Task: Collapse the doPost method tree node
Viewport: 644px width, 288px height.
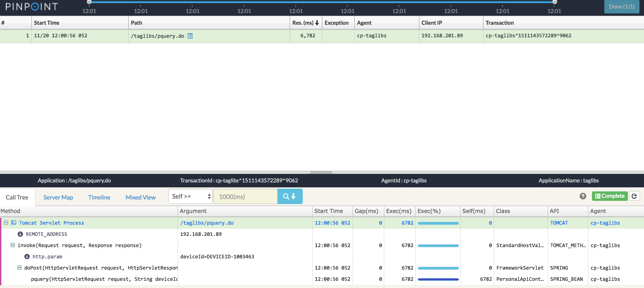Action: 20,268
